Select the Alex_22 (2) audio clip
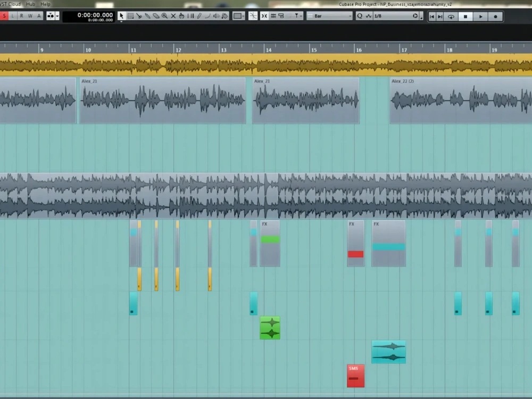 click(x=461, y=101)
